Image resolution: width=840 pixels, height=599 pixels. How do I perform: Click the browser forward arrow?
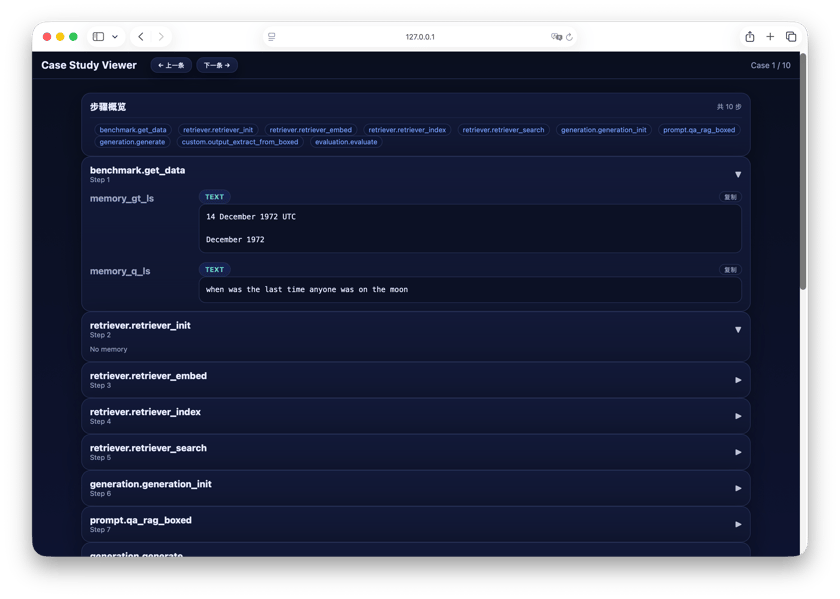(x=161, y=36)
